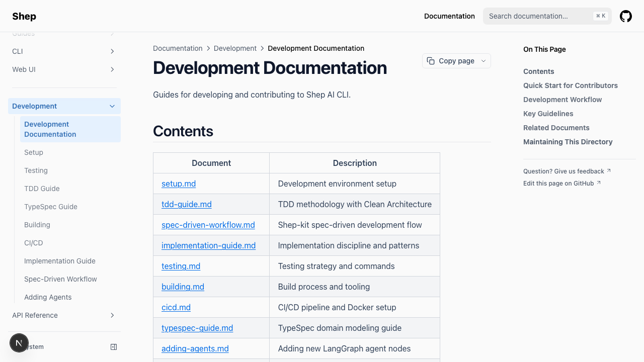The image size is (644, 362).
Task: Jump to Maintaining This Directory section
Action: 568,142
